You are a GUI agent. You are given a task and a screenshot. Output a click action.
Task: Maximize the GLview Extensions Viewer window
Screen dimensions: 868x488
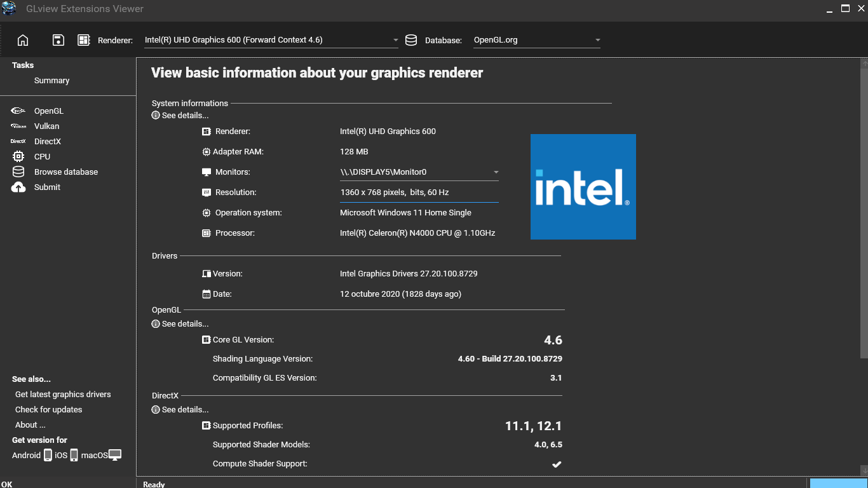(846, 9)
